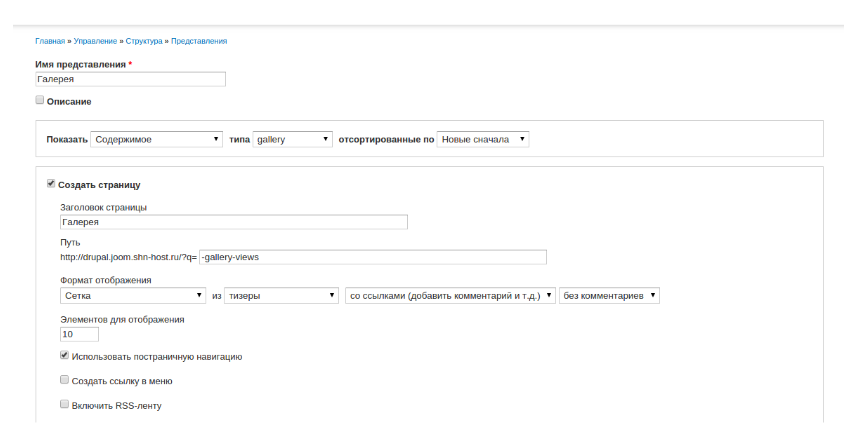Image resolution: width=853 pixels, height=436 pixels.
Task: Enable the Описание checkbox
Action: click(x=40, y=100)
